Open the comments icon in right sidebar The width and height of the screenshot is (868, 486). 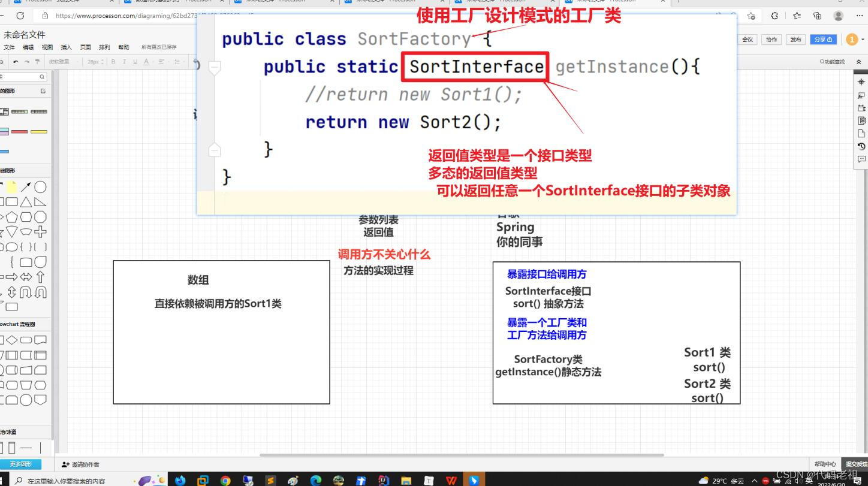point(861,157)
